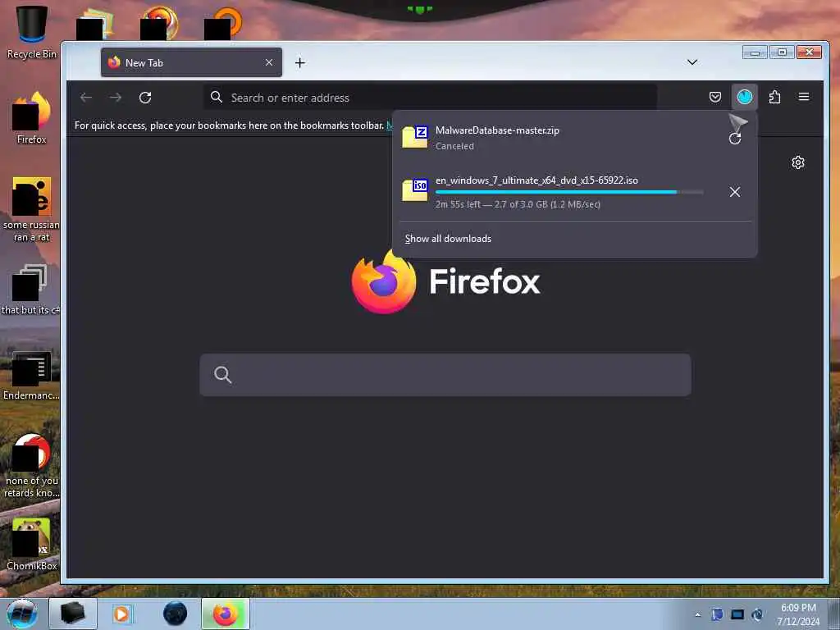The image size is (840, 630).
Task: Open the Windows Start orb
Action: tap(21, 614)
